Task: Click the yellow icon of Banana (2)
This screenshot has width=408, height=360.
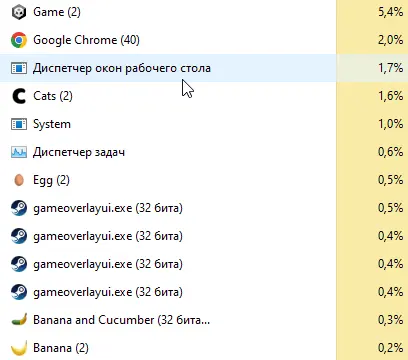Action: pyautogui.click(x=19, y=348)
